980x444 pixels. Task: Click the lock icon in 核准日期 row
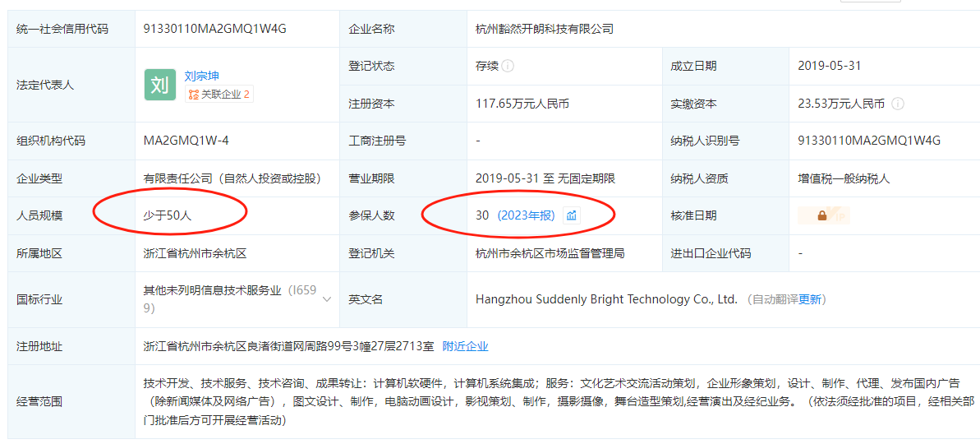pyautogui.click(x=821, y=215)
